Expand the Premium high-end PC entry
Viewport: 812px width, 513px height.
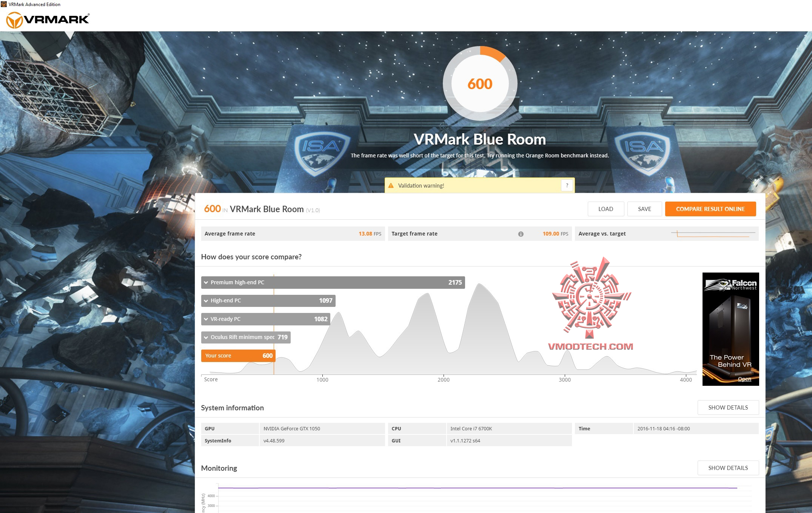(206, 283)
